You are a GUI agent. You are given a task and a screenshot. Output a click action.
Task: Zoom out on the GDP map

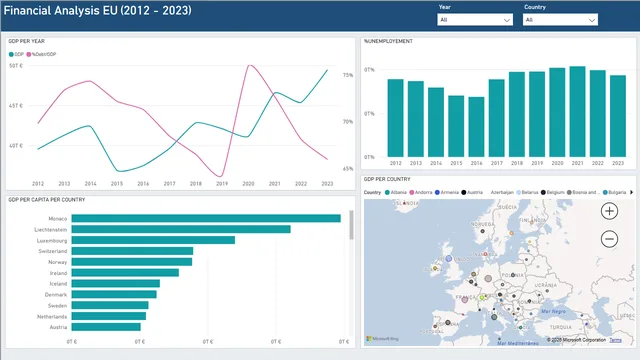coord(609,239)
